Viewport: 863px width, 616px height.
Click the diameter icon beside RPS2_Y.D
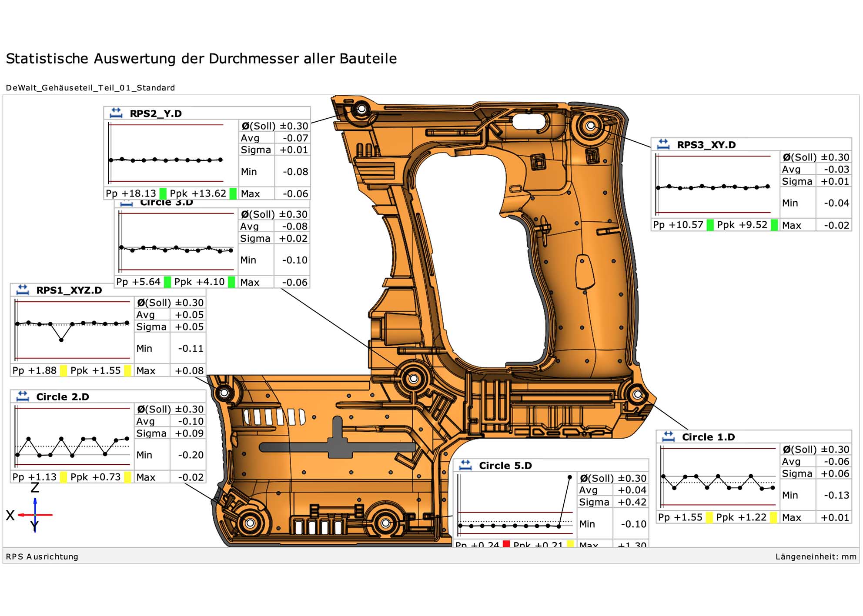click(x=116, y=113)
